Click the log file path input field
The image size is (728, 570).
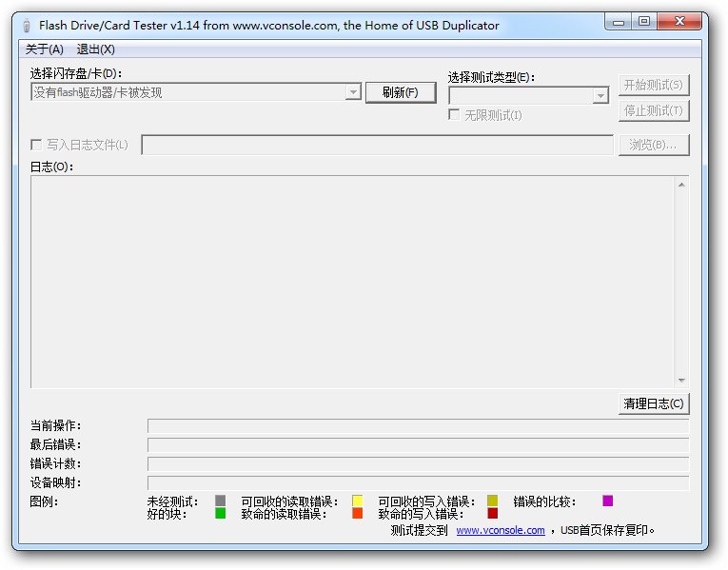[x=377, y=145]
